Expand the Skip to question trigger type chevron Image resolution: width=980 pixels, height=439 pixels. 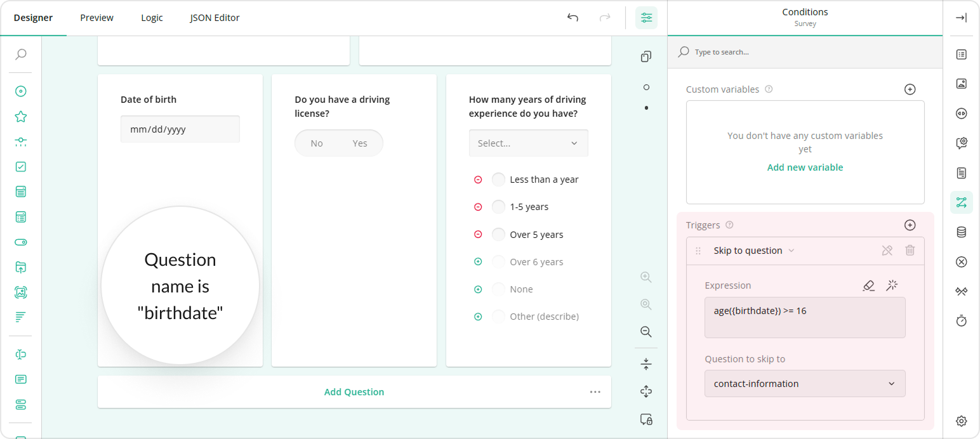[791, 250]
